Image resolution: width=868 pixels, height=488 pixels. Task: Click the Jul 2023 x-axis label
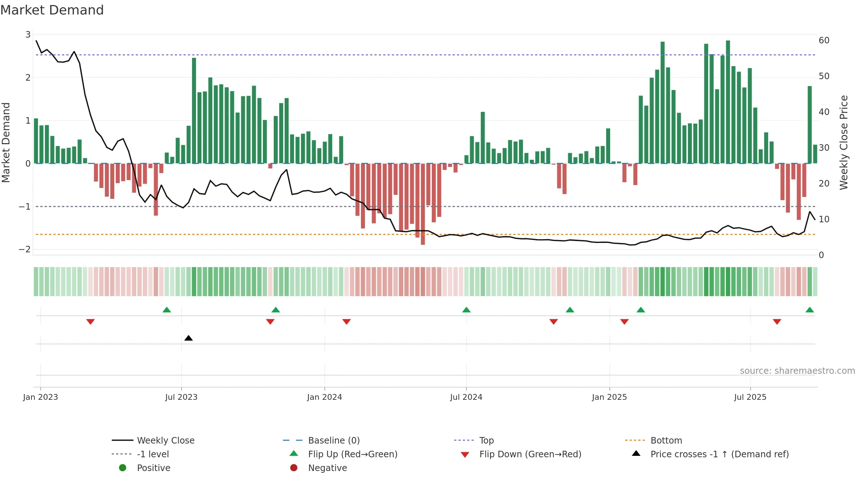click(181, 397)
